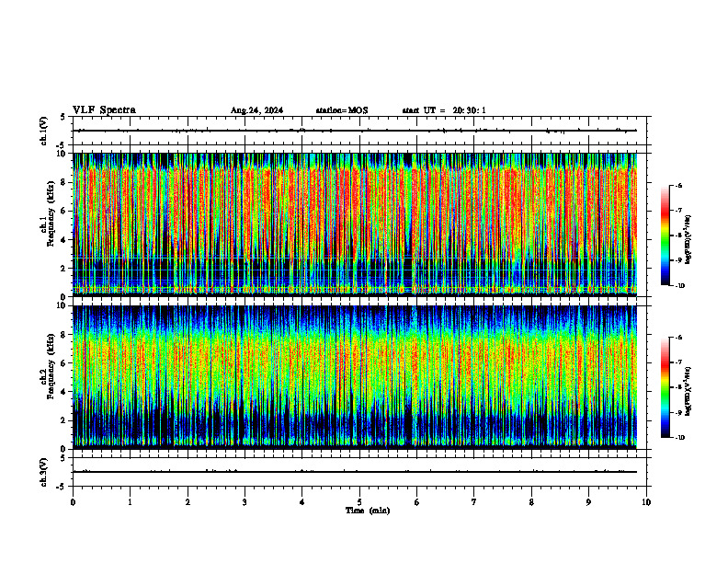This screenshot has height=563, width=728.
Task: Click the ch.2 color bar log(PSD) unit label
Action: pos(688,391)
